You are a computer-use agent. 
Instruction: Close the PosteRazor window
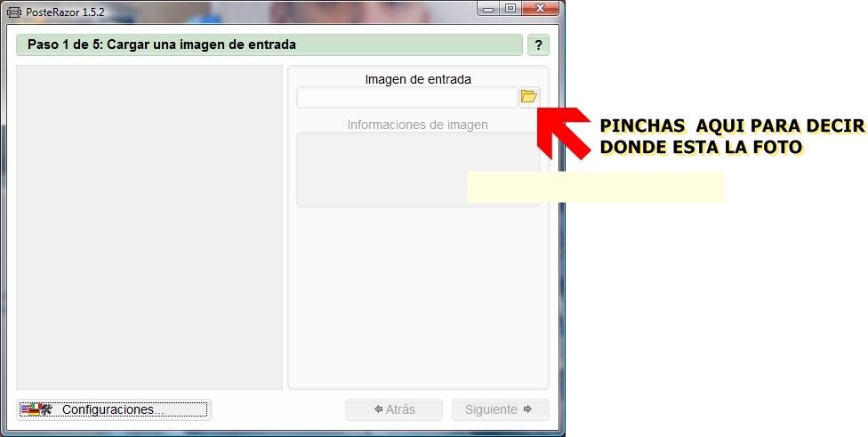click(x=541, y=8)
